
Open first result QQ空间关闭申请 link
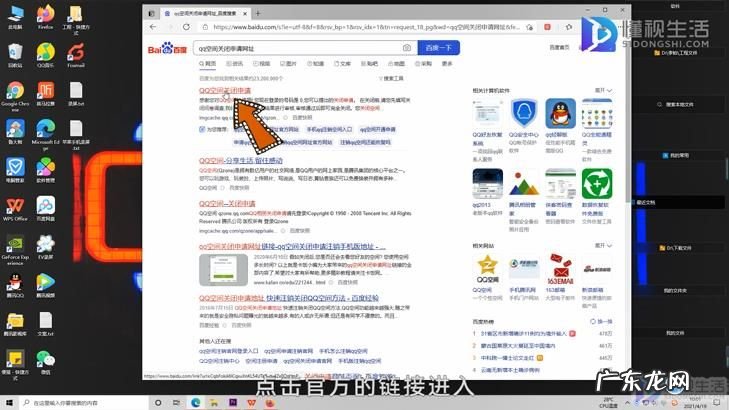(x=225, y=90)
